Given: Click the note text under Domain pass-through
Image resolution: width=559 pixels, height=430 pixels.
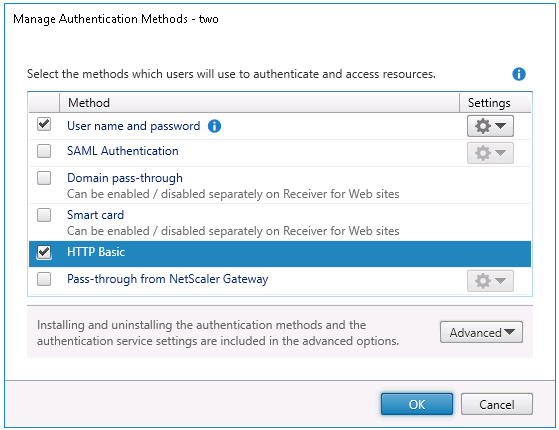Looking at the screenshot, I should (233, 194).
